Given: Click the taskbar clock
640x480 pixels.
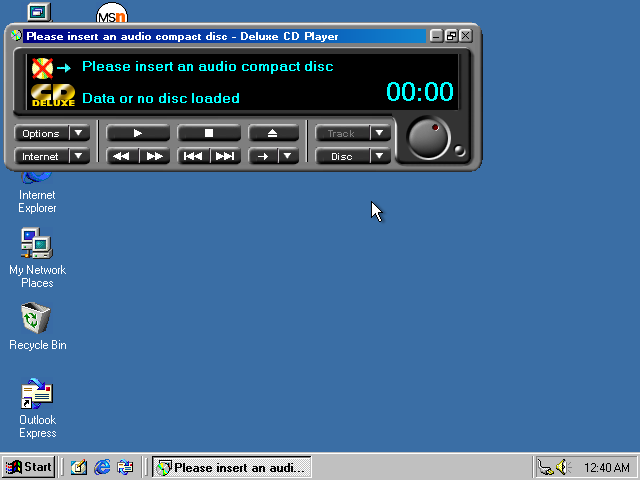Looking at the screenshot, I should (607, 467).
